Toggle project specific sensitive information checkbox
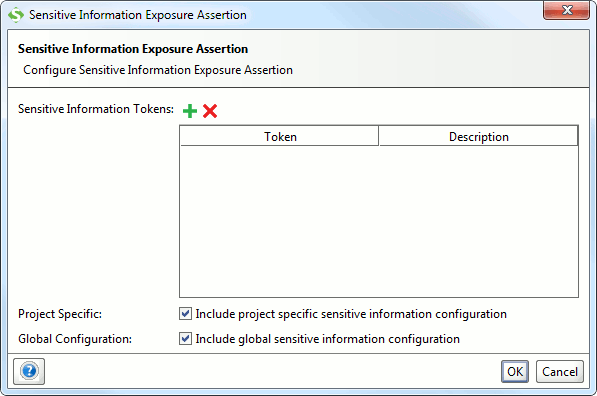 (x=185, y=314)
